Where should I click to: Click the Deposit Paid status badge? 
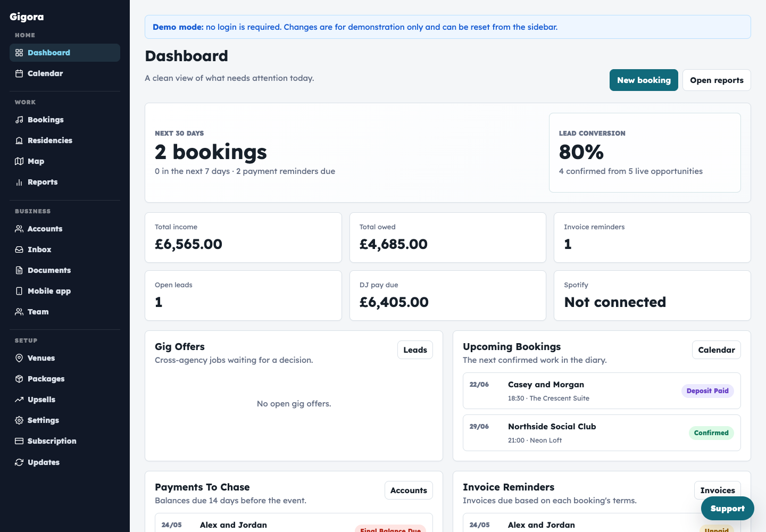707,391
